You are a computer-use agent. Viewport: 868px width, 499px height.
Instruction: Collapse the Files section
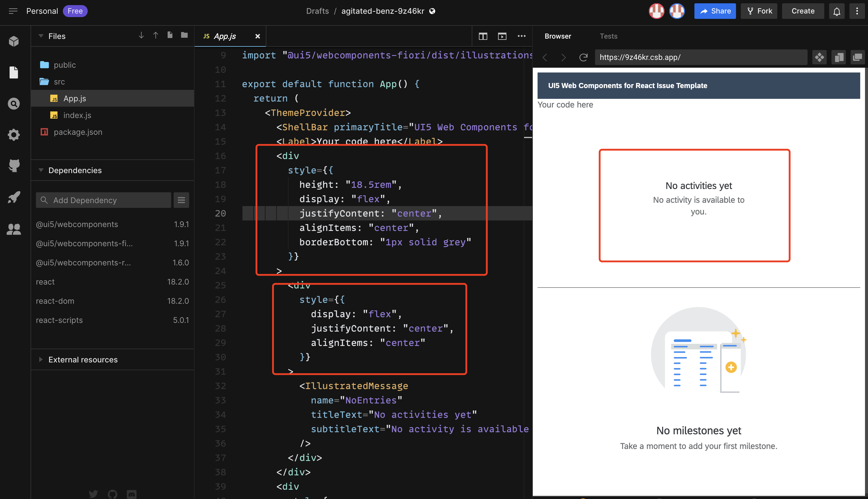41,36
